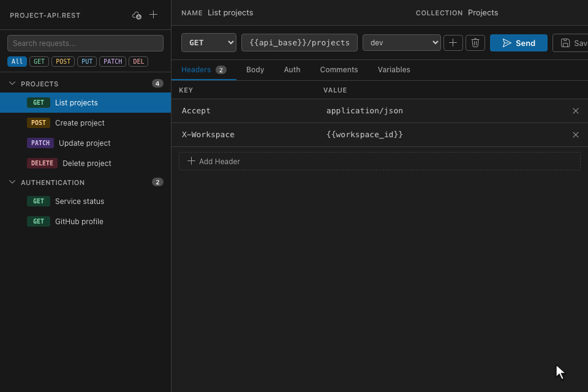
Task: Select the GitHub profile request
Action: pyautogui.click(x=86, y=222)
